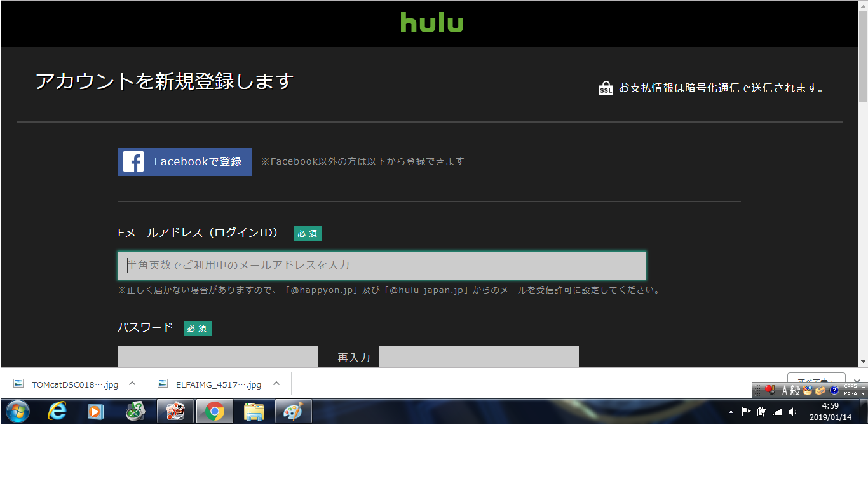Focus the Eメールアドレス input field
This screenshot has height=488, width=868.
click(381, 265)
